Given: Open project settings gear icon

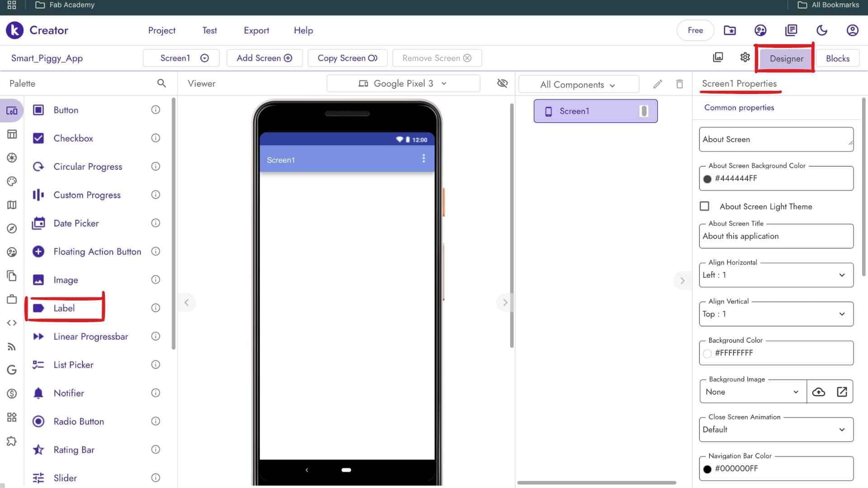Looking at the screenshot, I should 745,57.
